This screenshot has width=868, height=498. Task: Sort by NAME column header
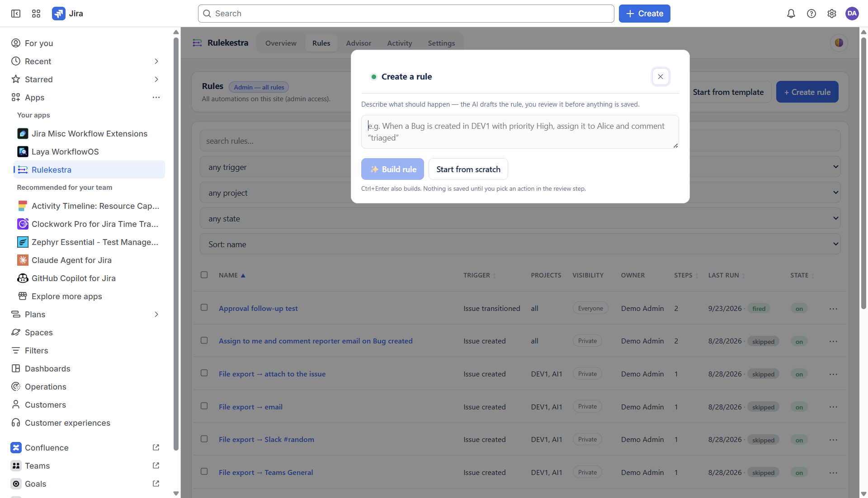coord(232,275)
